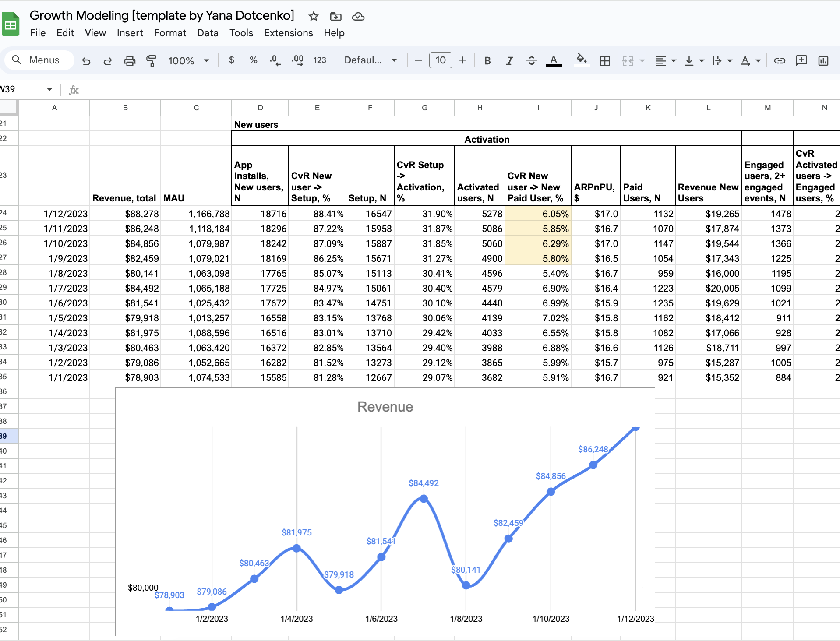
Task: Click the select-all corner box
Action: tap(9, 108)
